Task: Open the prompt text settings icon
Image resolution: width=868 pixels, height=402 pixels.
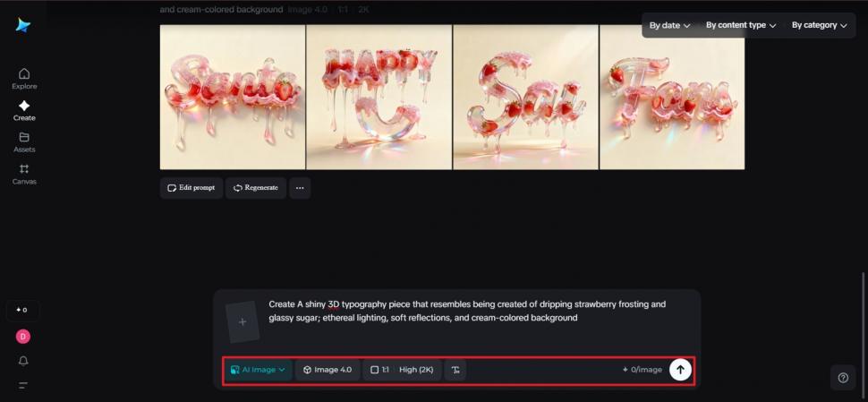Action: click(x=455, y=370)
